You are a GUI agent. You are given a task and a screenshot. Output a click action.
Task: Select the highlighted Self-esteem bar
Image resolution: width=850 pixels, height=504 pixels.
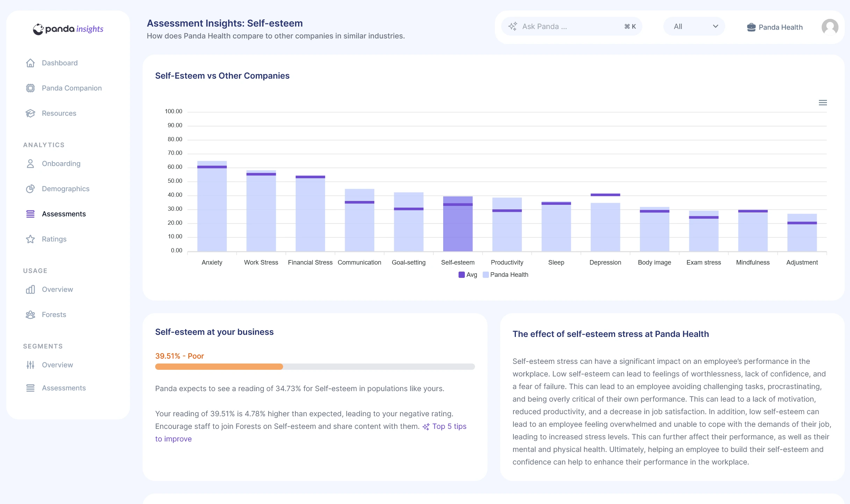[x=458, y=224]
